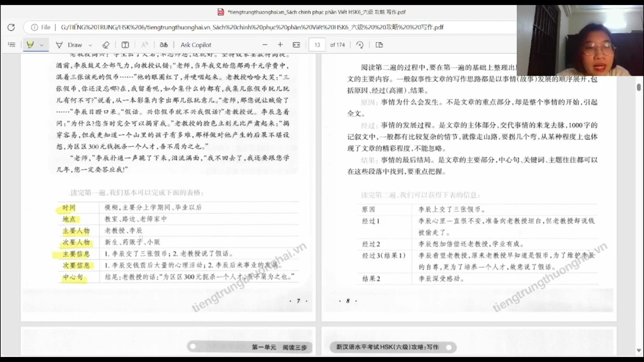Open Ask Copilot
This screenshot has height=362, width=644.
click(196, 45)
